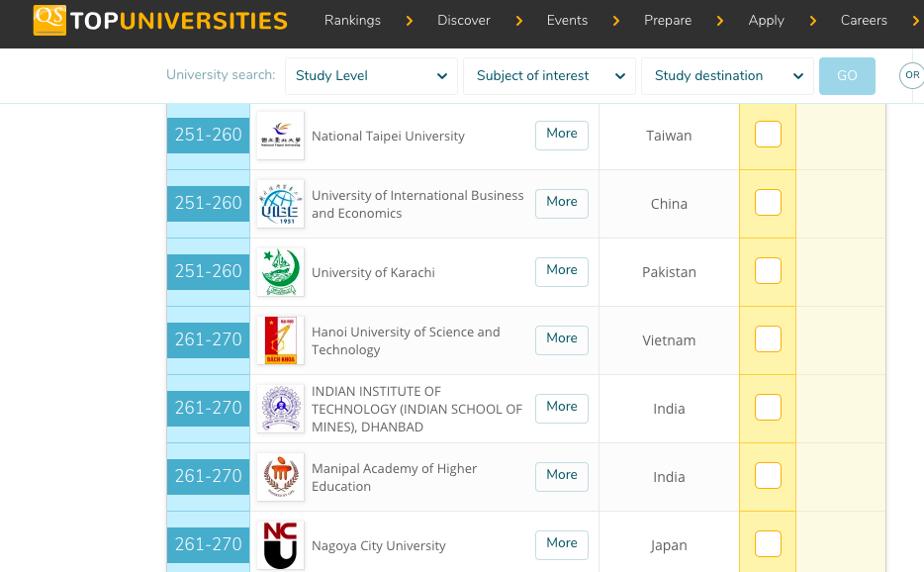Tick the compare checkbox for National Taipei University
This screenshot has width=924, height=572.
point(768,135)
